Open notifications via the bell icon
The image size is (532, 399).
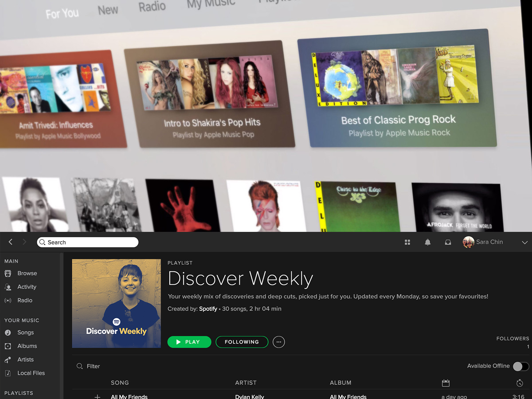coord(427,242)
